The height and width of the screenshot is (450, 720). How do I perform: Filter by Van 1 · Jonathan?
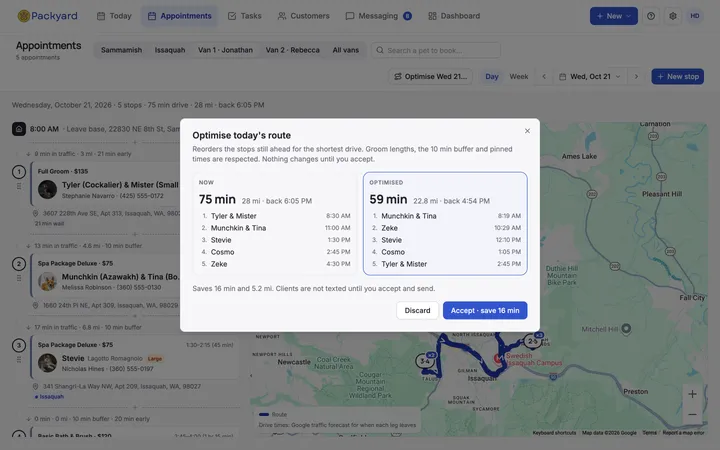[x=225, y=50]
